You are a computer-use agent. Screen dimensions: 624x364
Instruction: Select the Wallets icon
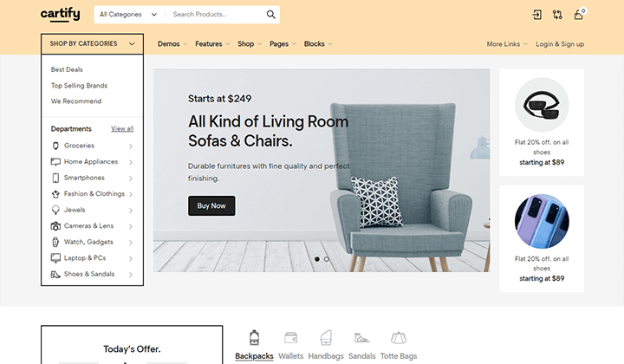point(291,338)
